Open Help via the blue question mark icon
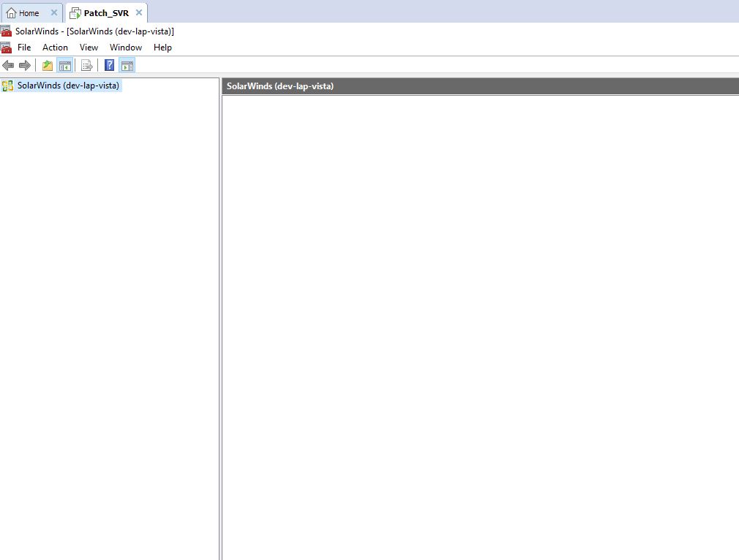 coord(109,65)
